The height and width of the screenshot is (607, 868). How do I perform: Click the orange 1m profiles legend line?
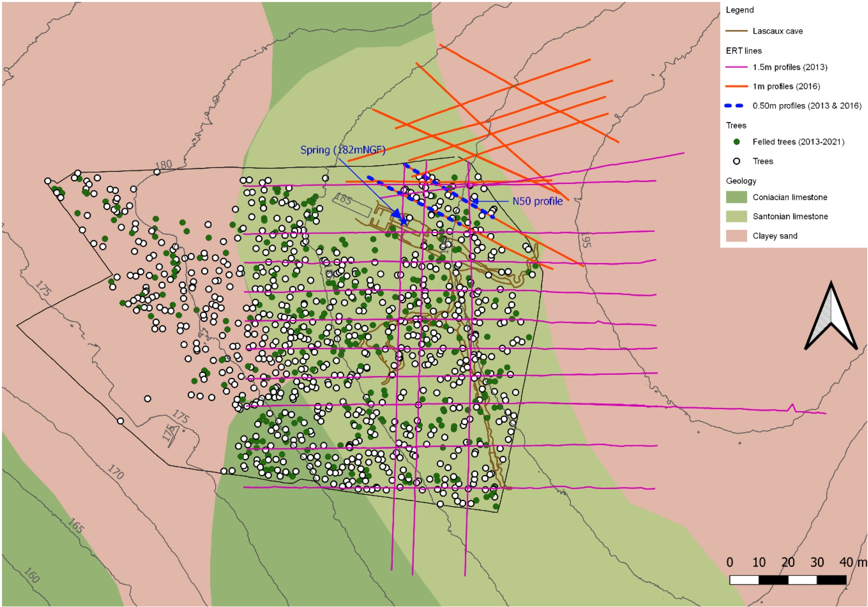(736, 86)
